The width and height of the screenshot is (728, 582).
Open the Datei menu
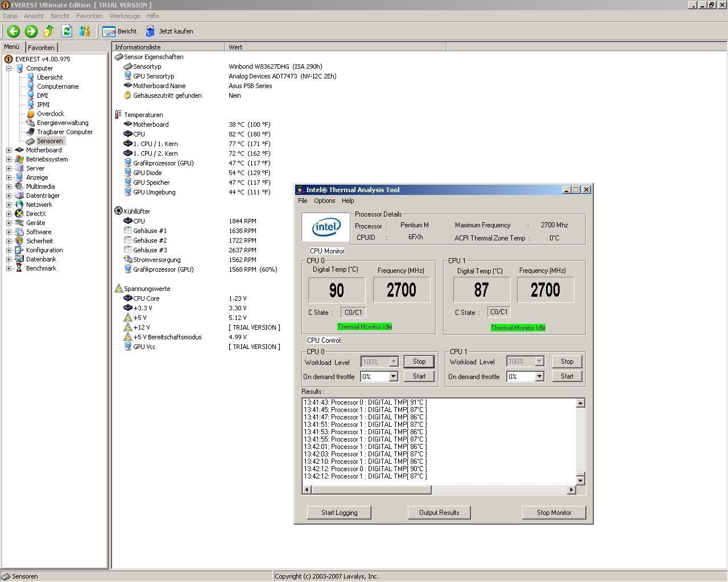[10, 16]
